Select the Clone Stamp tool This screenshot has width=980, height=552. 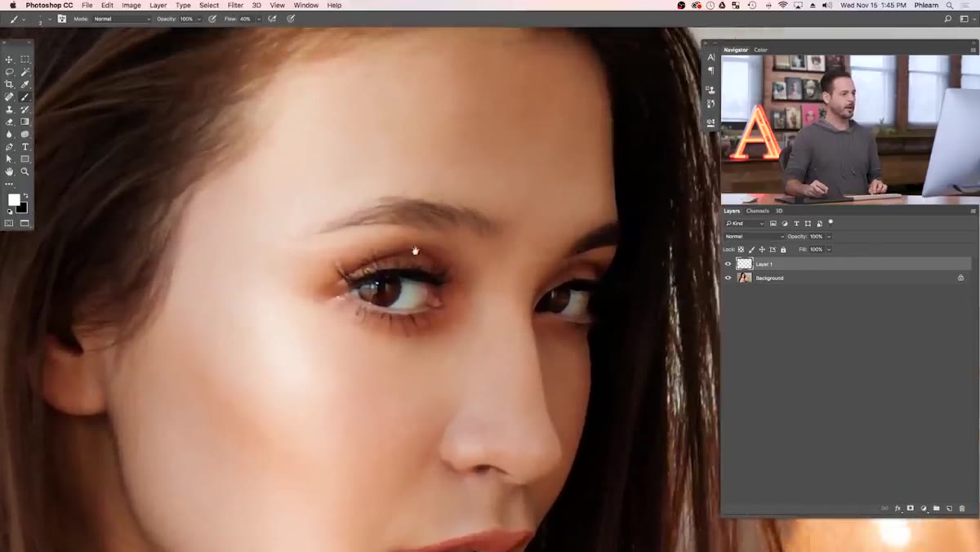[x=9, y=109]
